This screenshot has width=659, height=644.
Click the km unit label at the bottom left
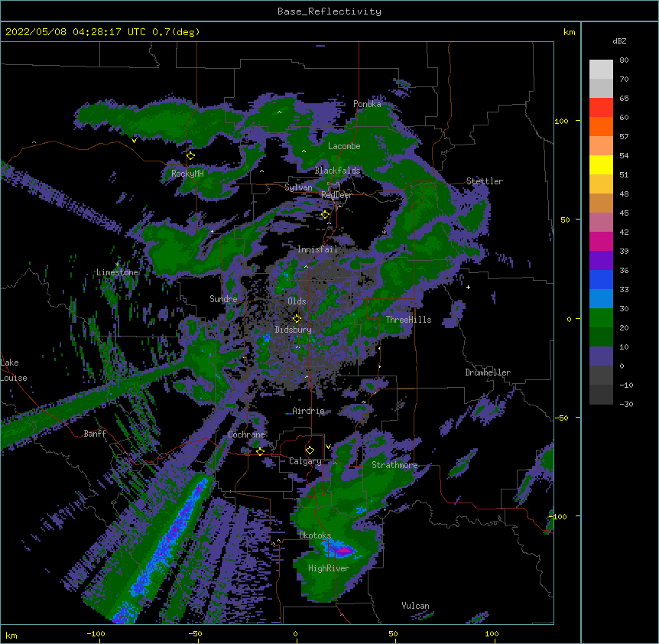(11, 635)
